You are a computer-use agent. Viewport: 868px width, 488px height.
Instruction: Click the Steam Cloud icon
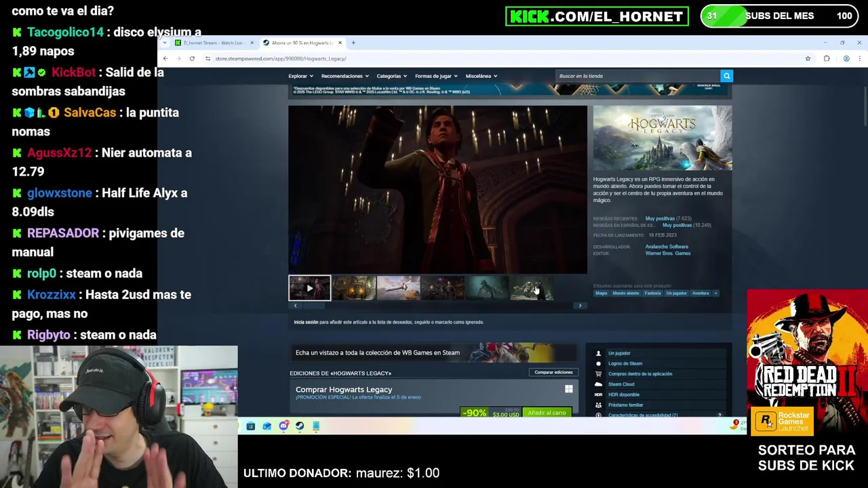coord(598,384)
